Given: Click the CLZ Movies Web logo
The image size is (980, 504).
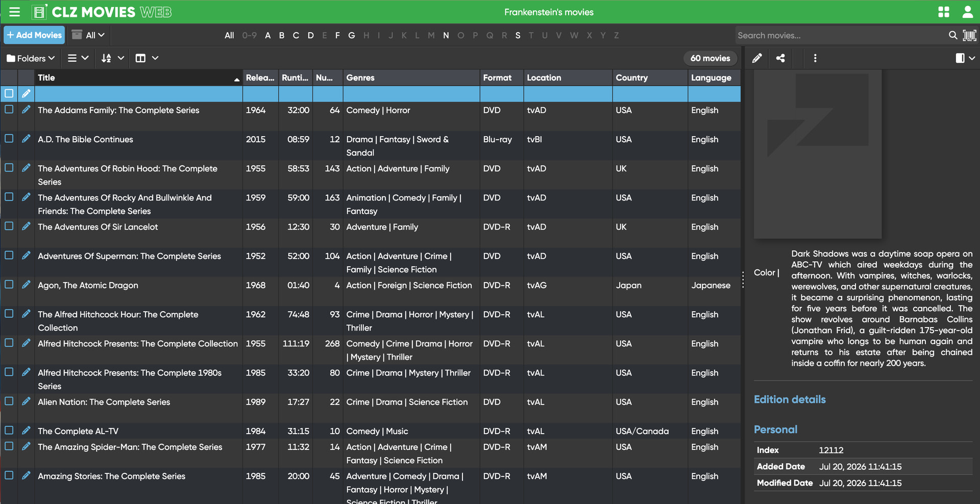Looking at the screenshot, I should 102,12.
